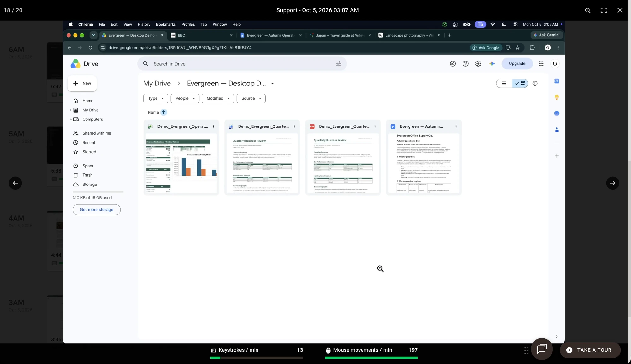This screenshot has height=364, width=631.
Task: Open advanced search options icon
Action: pyautogui.click(x=339, y=64)
